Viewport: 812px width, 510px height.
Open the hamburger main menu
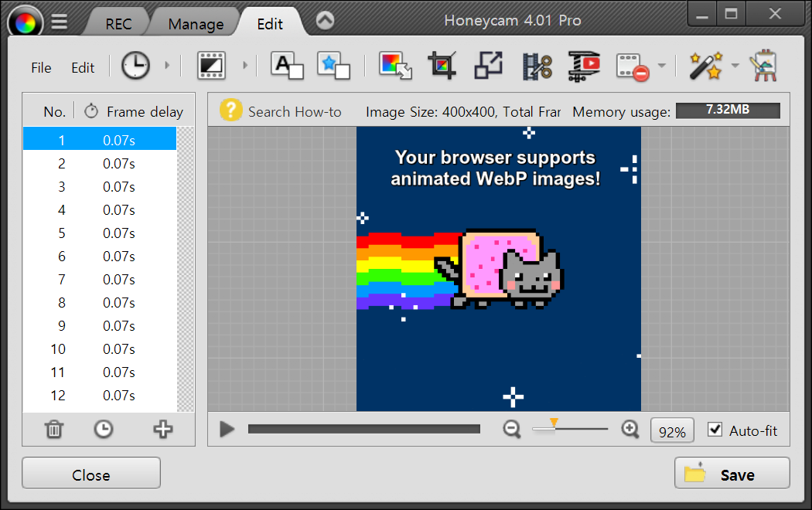coord(60,22)
